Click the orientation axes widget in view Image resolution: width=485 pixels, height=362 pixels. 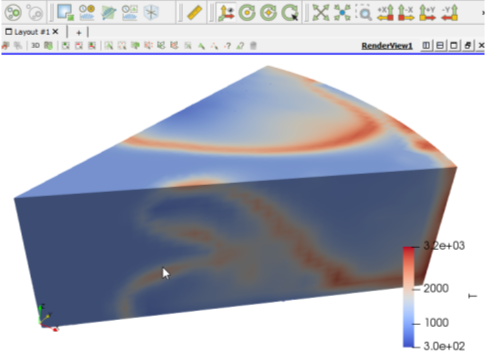47,318
